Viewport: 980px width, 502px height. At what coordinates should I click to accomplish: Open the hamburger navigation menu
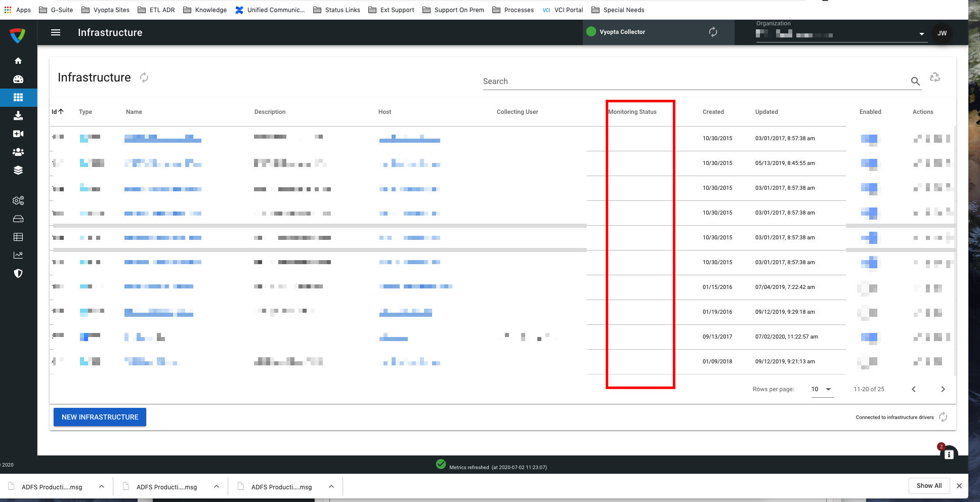click(x=56, y=32)
